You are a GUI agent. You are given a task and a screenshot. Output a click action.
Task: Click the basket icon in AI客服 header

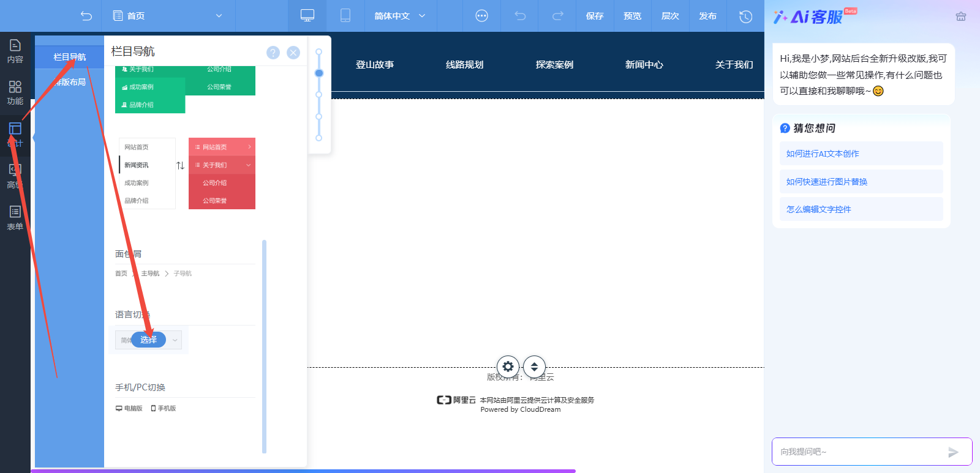961,17
